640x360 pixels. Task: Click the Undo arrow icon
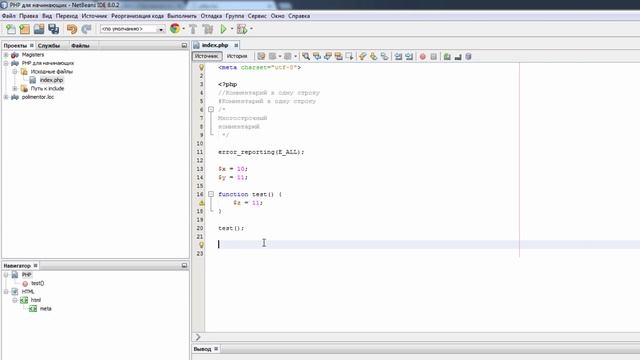(72, 29)
